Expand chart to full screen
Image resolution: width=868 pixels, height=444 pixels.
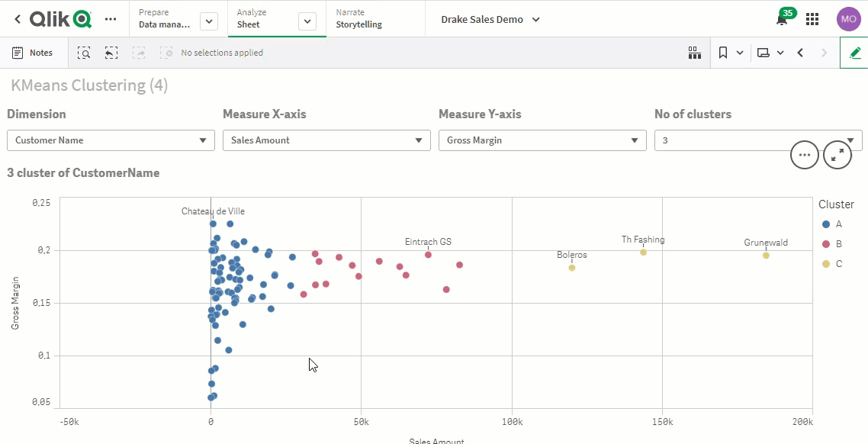(837, 155)
